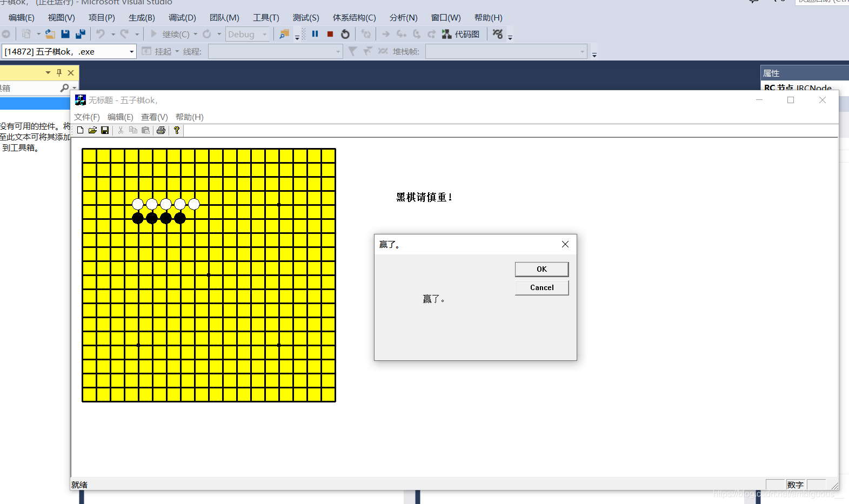849x504 pixels.
Task: Open 帮助(H) menu in the 五子棋 window
Action: pyautogui.click(x=189, y=117)
